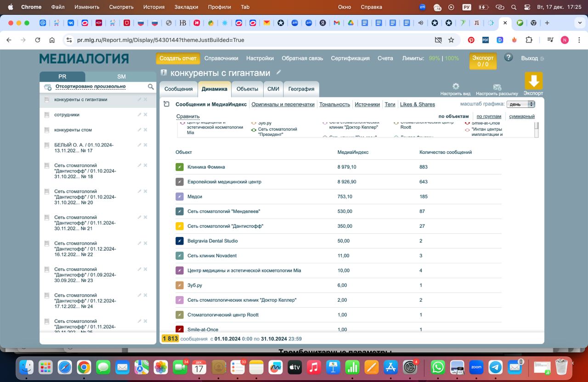Screen dimensions: 588x382
Task: Switch chart view to 'суммарный'
Action: click(522, 117)
